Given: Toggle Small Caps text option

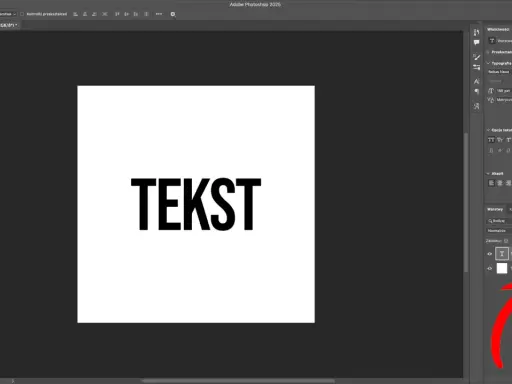Looking at the screenshot, I should pyautogui.click(x=500, y=140).
